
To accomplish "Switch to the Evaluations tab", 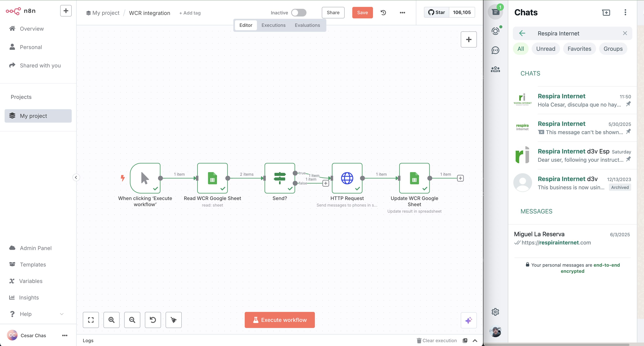I will point(307,25).
